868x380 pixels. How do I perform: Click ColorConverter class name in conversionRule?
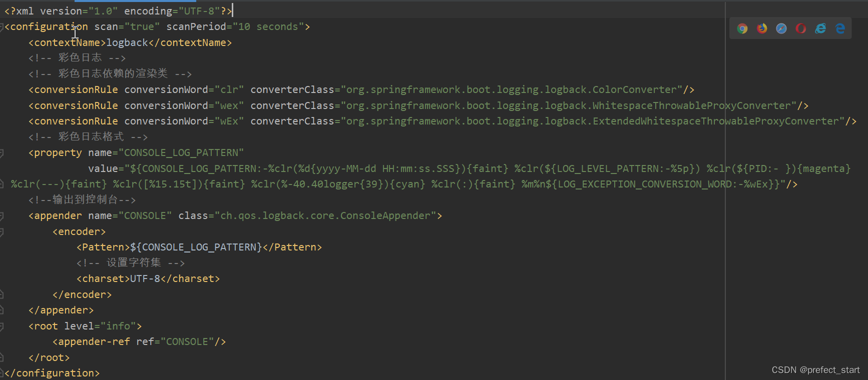[634, 89]
